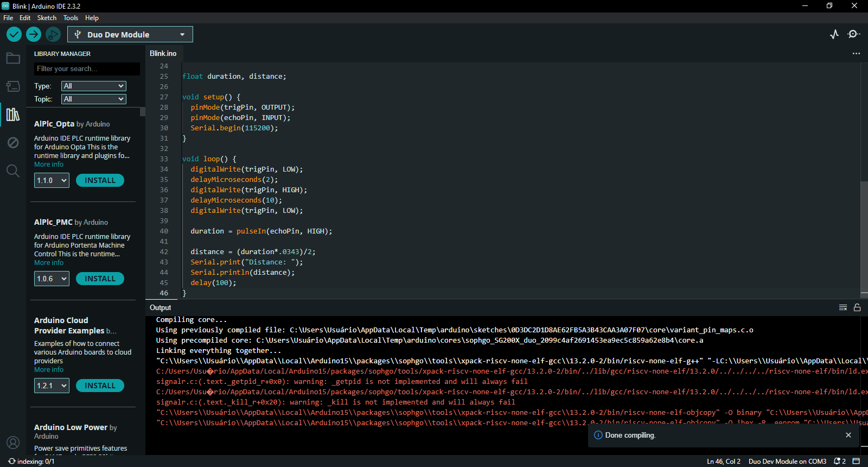Open the account profile icon
868x467 pixels.
(x=13, y=443)
